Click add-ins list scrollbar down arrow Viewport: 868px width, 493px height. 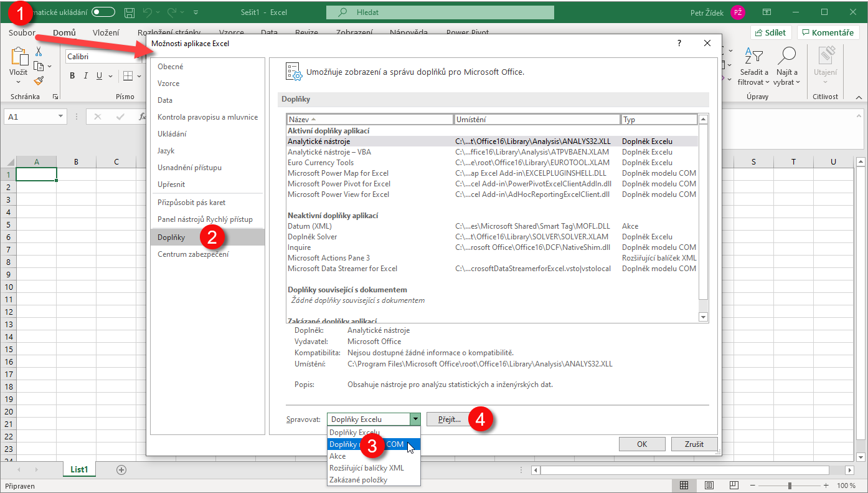(704, 317)
